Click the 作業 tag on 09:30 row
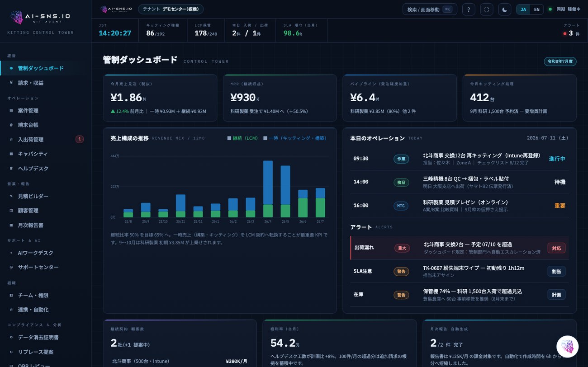The height and width of the screenshot is (367, 588). click(401, 159)
